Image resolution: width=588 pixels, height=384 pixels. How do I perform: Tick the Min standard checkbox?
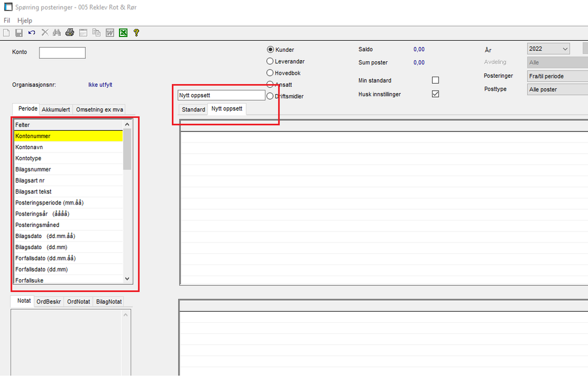click(436, 80)
